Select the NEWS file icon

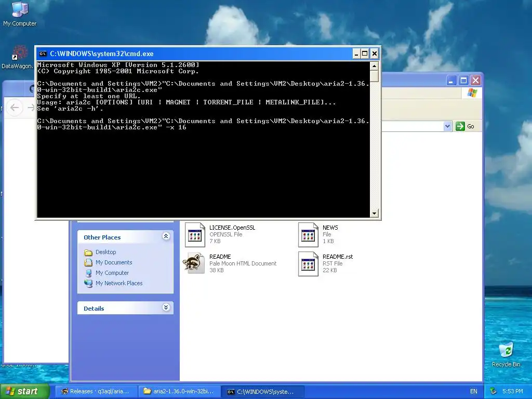click(308, 234)
